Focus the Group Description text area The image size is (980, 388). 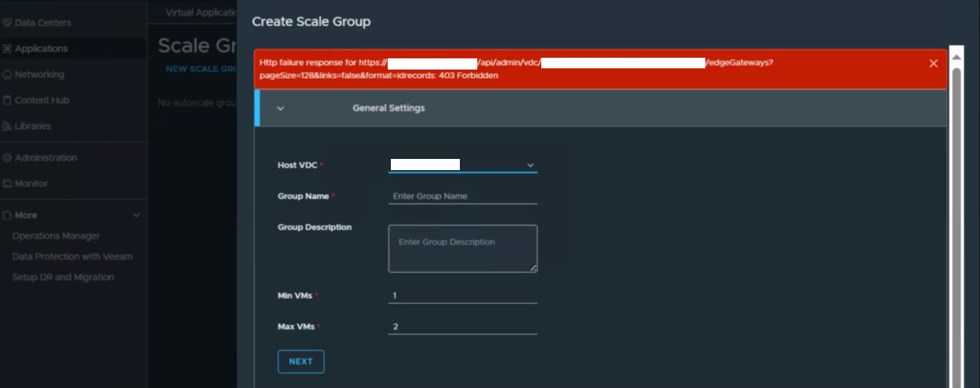tap(462, 248)
